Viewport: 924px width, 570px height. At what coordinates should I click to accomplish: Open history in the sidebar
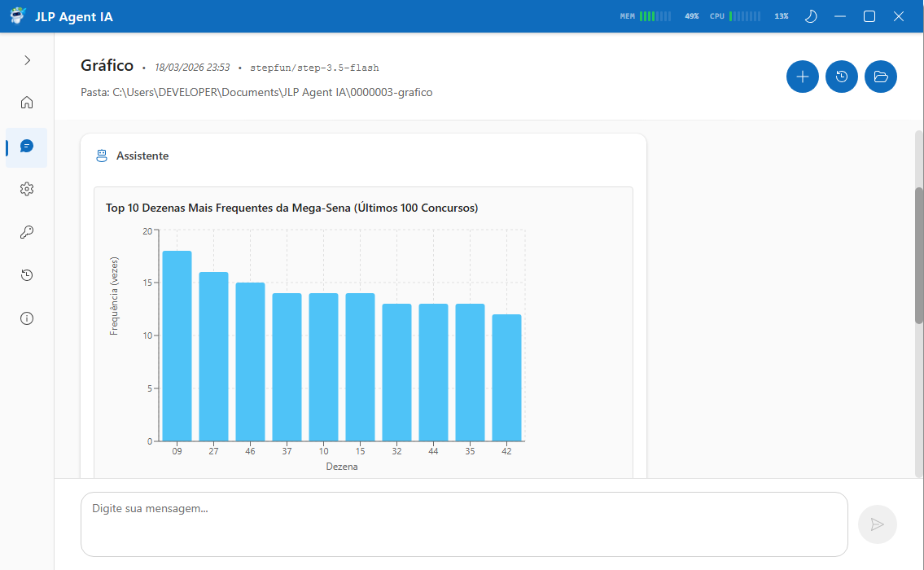tap(27, 275)
